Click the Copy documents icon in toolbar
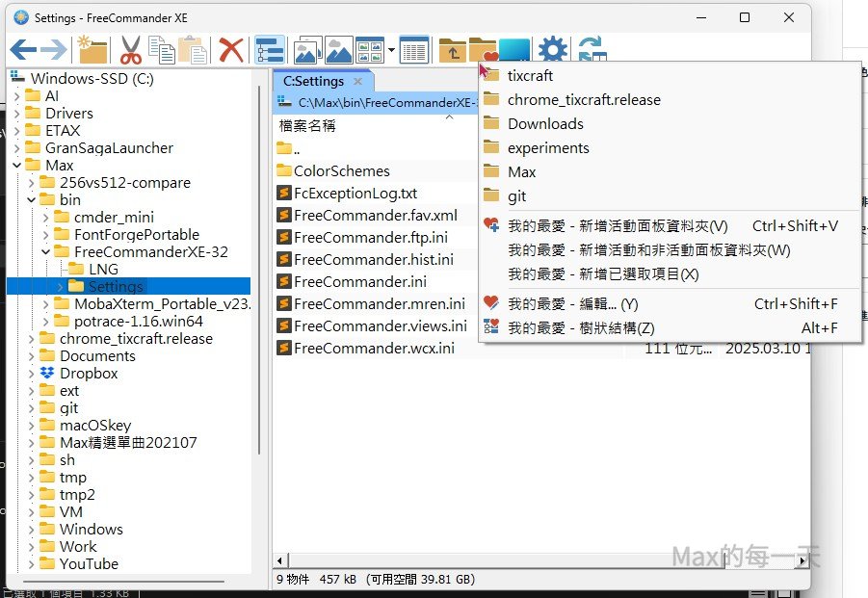The height and width of the screenshot is (598, 868). click(162, 50)
